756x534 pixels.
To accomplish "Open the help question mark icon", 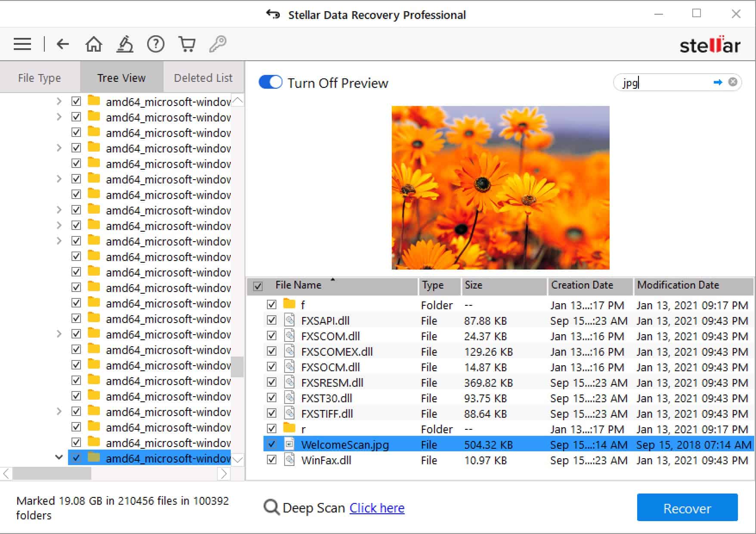I will click(155, 44).
